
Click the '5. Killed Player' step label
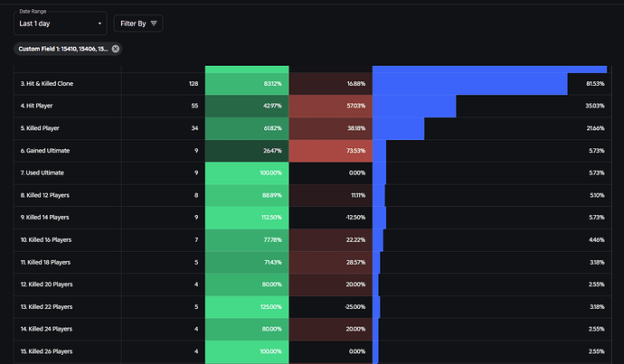[40, 128]
